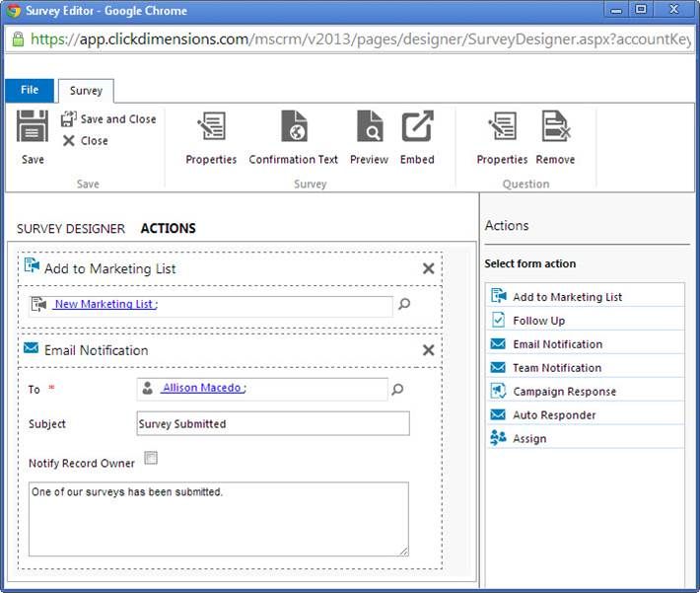Open the Confirmation Text editor
Image resolution: width=700 pixels, height=593 pixels.
tap(293, 138)
